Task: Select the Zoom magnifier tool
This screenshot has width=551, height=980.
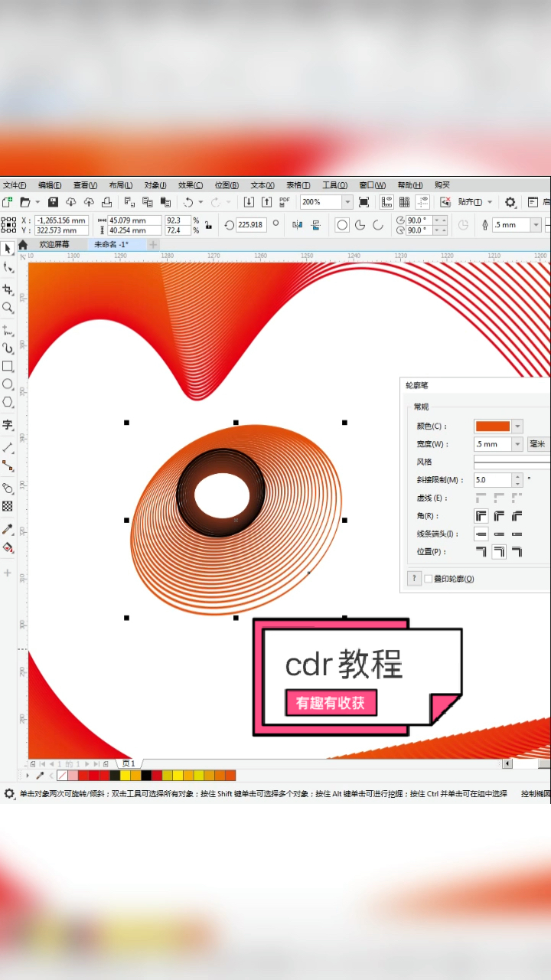Action: coord(8,308)
